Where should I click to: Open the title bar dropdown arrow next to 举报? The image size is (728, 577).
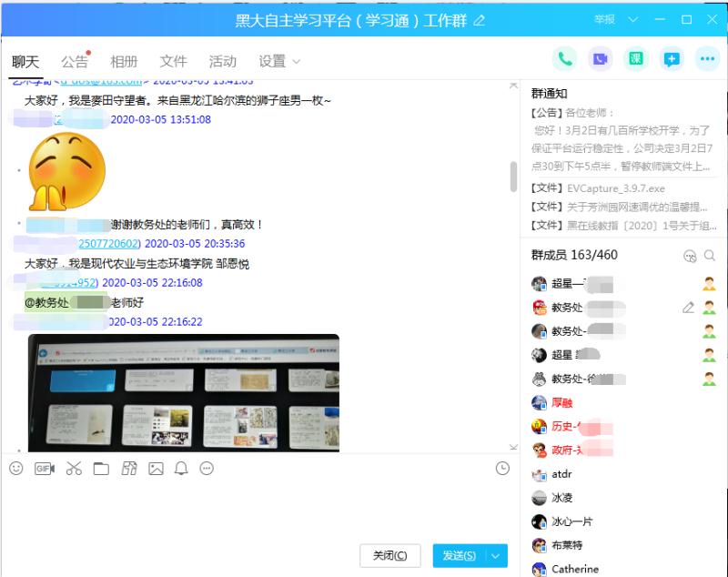634,20
